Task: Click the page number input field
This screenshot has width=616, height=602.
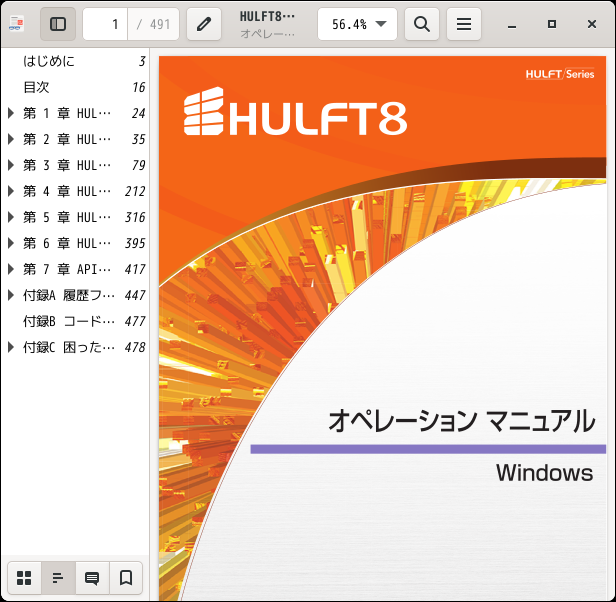Action: tap(105, 24)
